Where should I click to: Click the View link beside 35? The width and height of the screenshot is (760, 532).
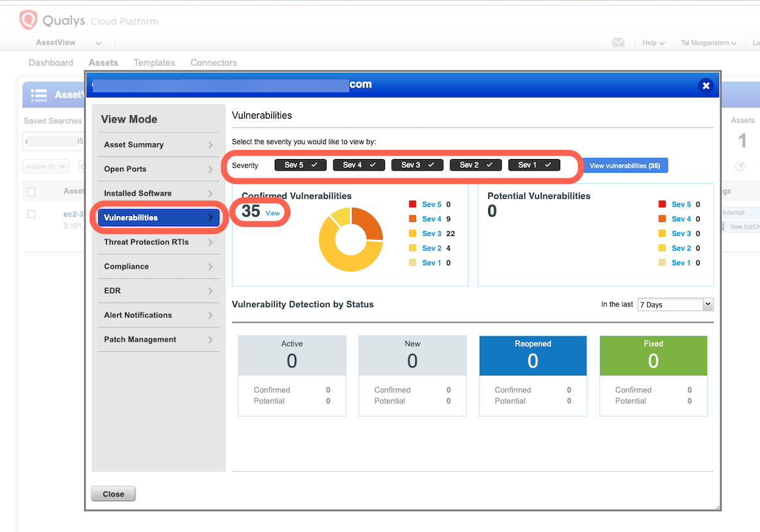[272, 213]
